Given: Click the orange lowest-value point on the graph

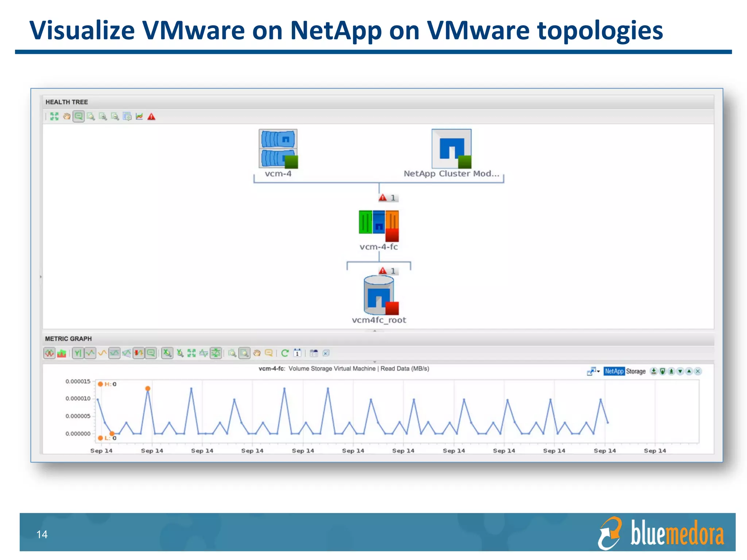Looking at the screenshot, I should click(x=112, y=433).
